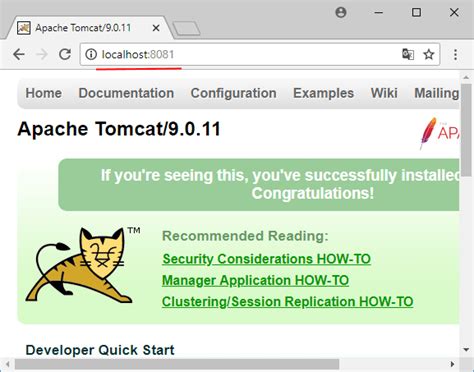This screenshot has width=474, height=372.
Task: Click the horizontal scrollbar right arrow
Action: coord(452,364)
